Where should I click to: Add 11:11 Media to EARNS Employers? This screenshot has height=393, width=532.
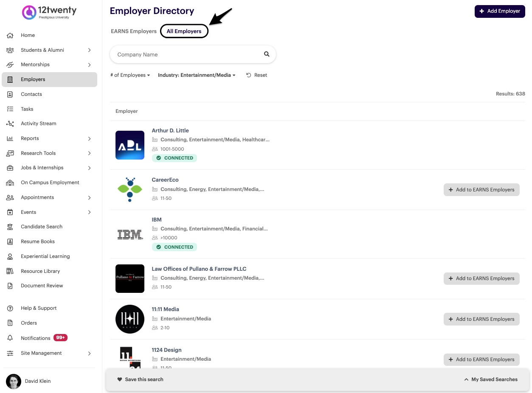point(481,319)
